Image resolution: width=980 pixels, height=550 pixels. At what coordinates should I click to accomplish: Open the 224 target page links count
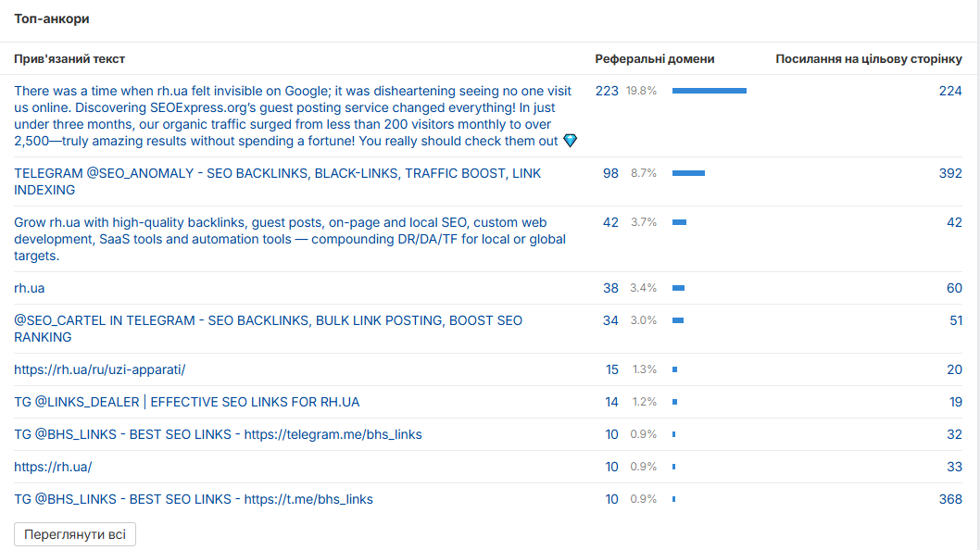(950, 91)
